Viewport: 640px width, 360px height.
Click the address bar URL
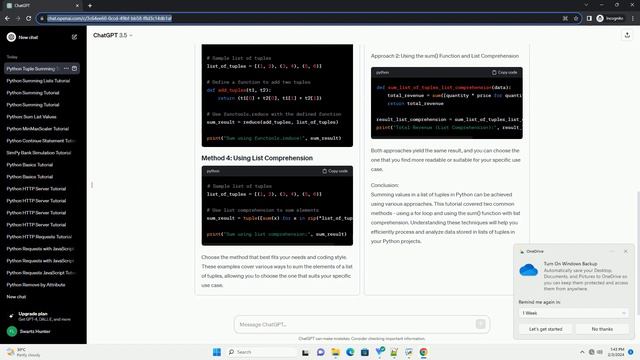tap(109, 18)
